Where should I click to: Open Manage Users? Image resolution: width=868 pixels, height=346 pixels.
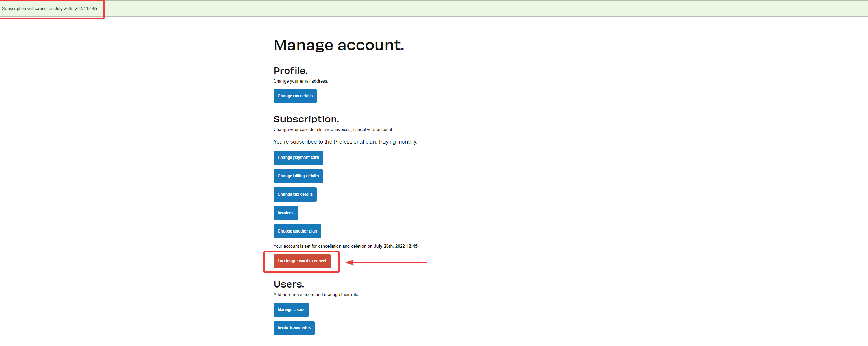[291, 310]
